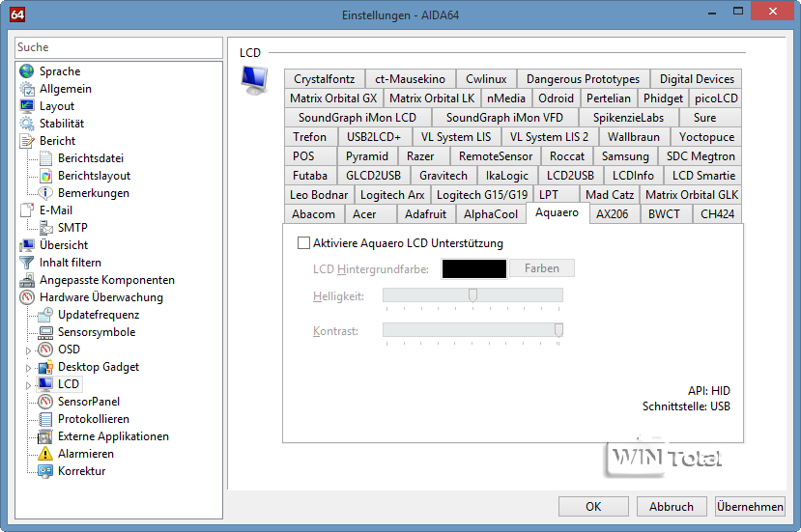Click the black LCD Hintergrundfarbe swatch
This screenshot has width=801, height=532.
pyautogui.click(x=474, y=269)
